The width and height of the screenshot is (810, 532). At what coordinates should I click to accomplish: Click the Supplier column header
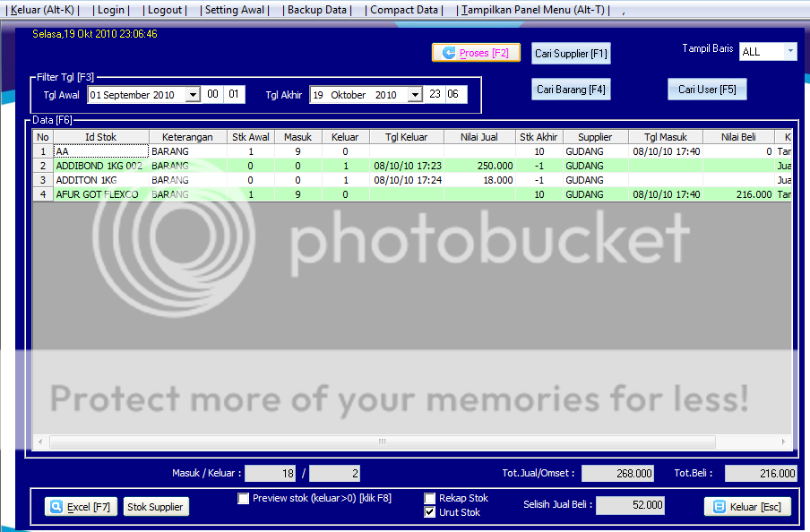point(595,137)
